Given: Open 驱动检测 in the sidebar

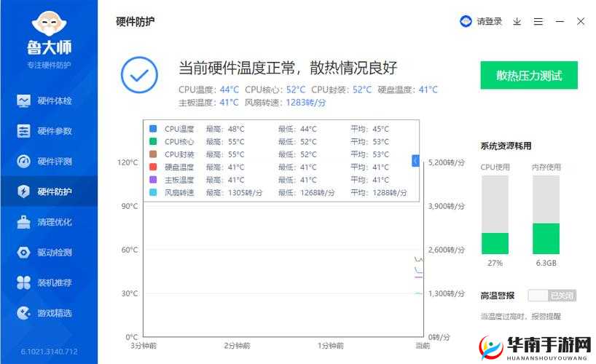Looking at the screenshot, I should coord(49,253).
